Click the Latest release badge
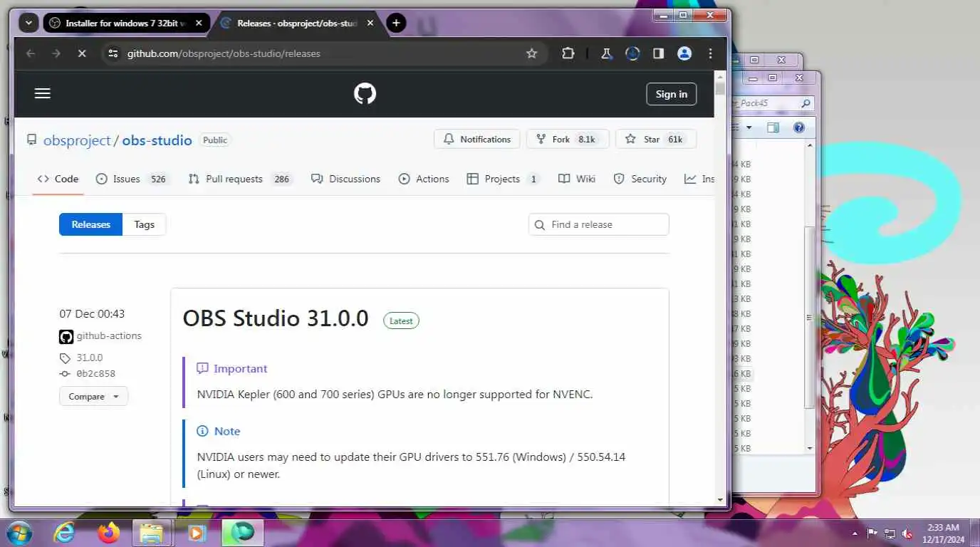 coord(401,321)
